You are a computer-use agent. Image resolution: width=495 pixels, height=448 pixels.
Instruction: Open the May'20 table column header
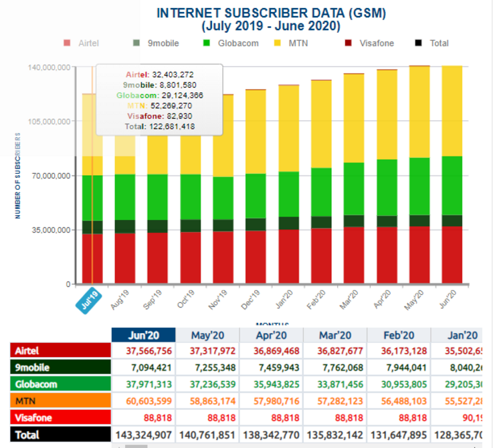[208, 335]
